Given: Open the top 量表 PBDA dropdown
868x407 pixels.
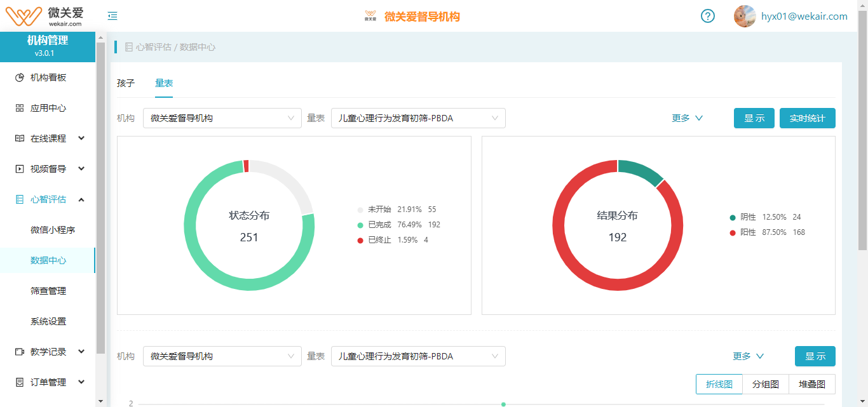Looking at the screenshot, I should (x=417, y=118).
